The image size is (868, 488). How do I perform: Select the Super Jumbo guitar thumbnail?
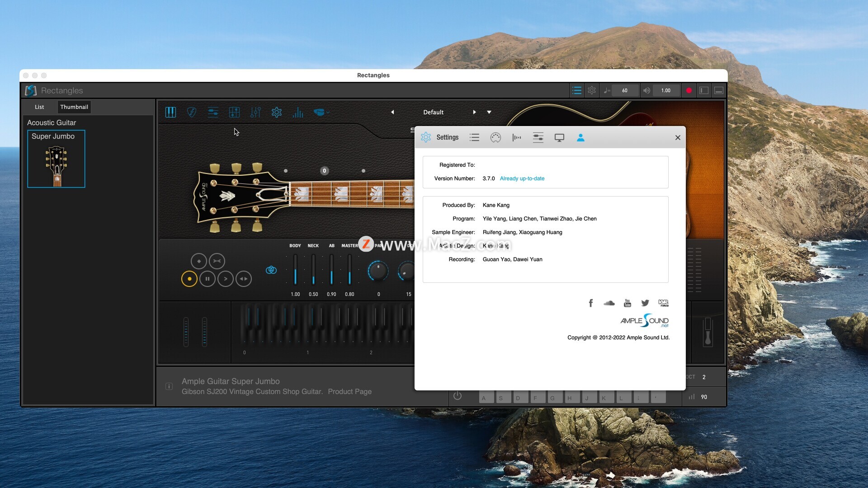point(56,159)
